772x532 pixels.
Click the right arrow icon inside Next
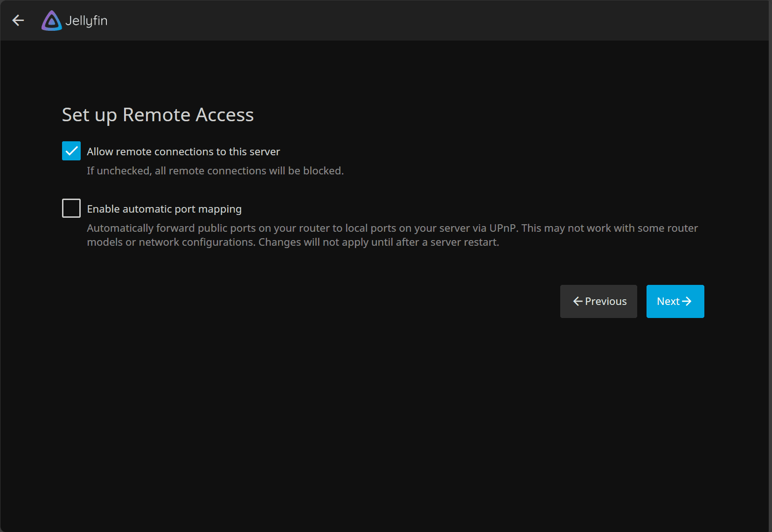pyautogui.click(x=687, y=302)
